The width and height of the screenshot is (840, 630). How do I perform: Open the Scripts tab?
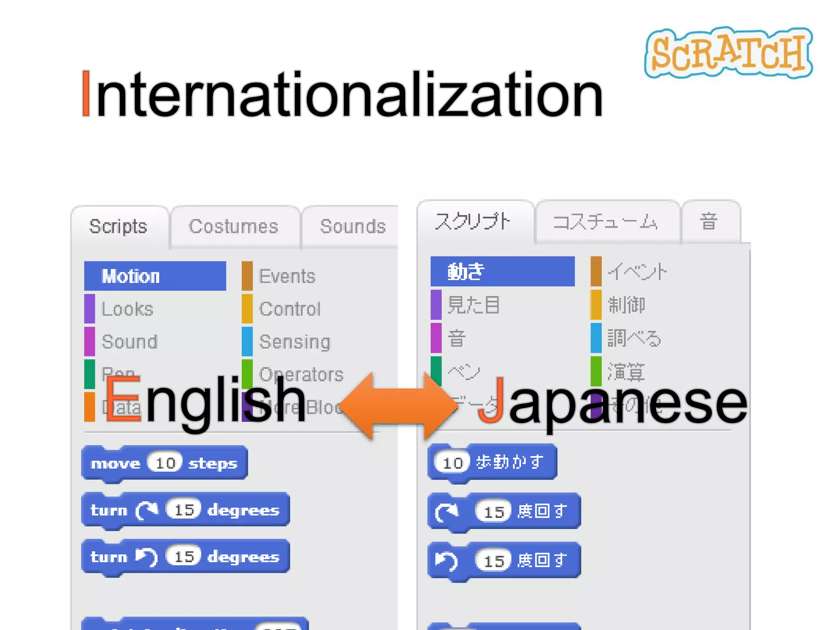pos(119,227)
